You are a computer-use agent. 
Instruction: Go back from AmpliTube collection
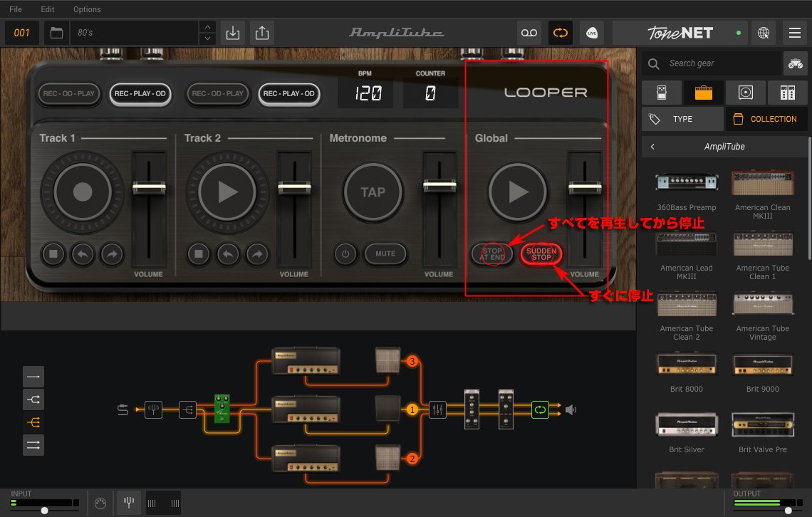(x=652, y=147)
